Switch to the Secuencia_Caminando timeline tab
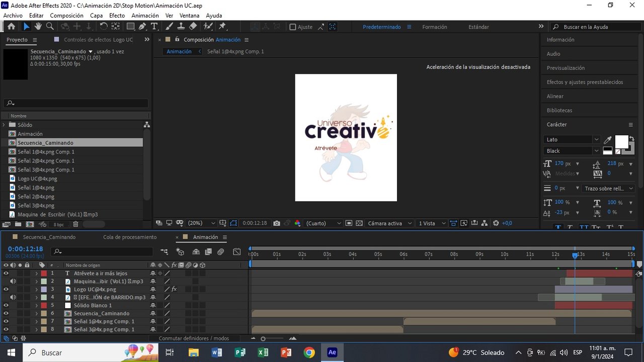Screen dimensions: 644x362 click(49, 237)
